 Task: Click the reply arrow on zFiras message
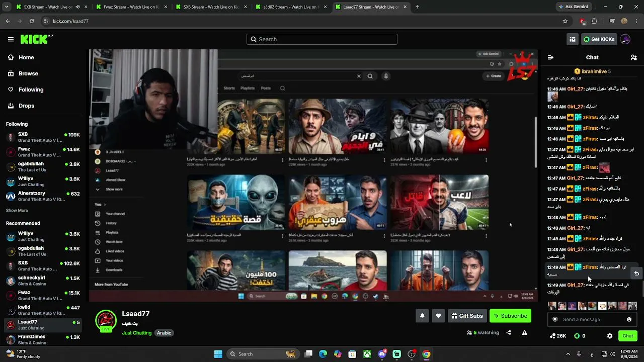click(x=636, y=274)
